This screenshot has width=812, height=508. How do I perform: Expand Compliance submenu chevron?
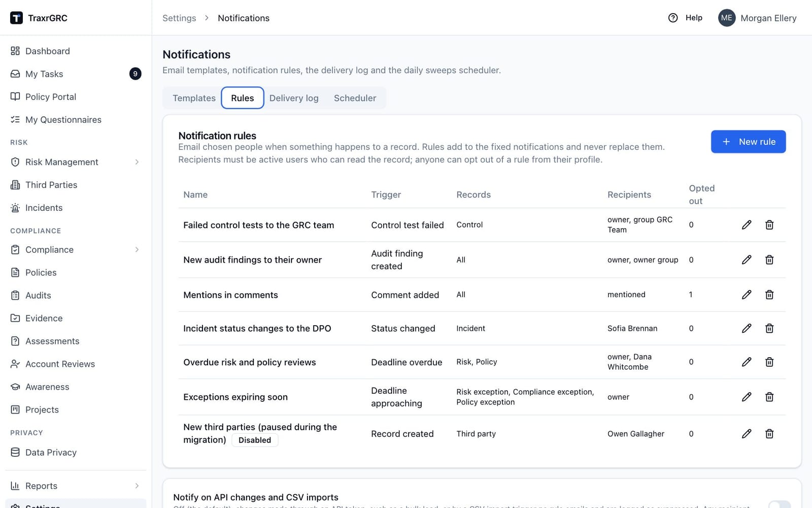pyautogui.click(x=137, y=249)
